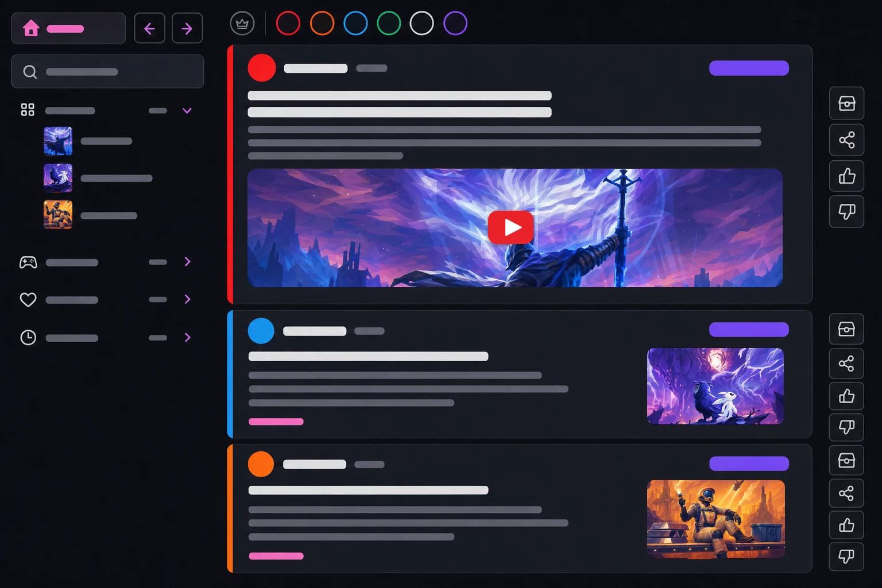Thumbs up the red-accent video post
The height and width of the screenshot is (588, 882).
click(847, 176)
